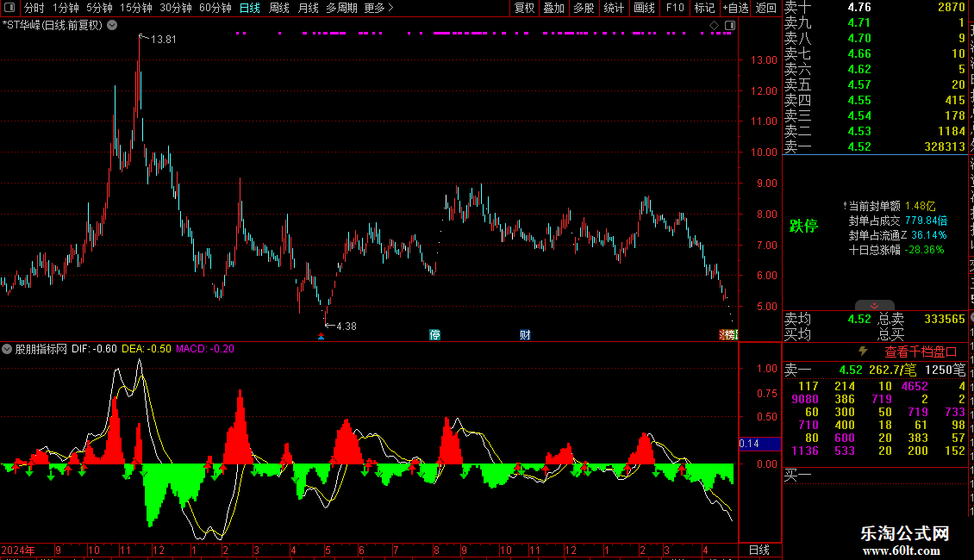Click the 停 suspension marker
This screenshot has height=560, width=974.
pyautogui.click(x=434, y=335)
